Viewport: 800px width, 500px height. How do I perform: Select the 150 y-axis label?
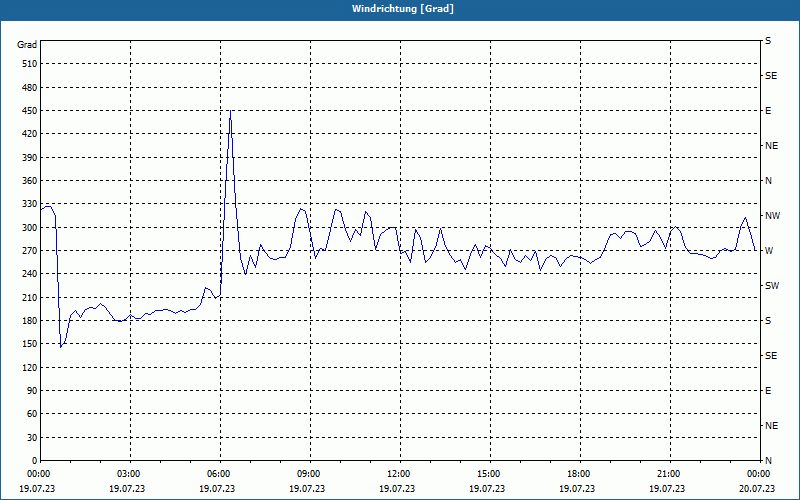[x=30, y=344]
